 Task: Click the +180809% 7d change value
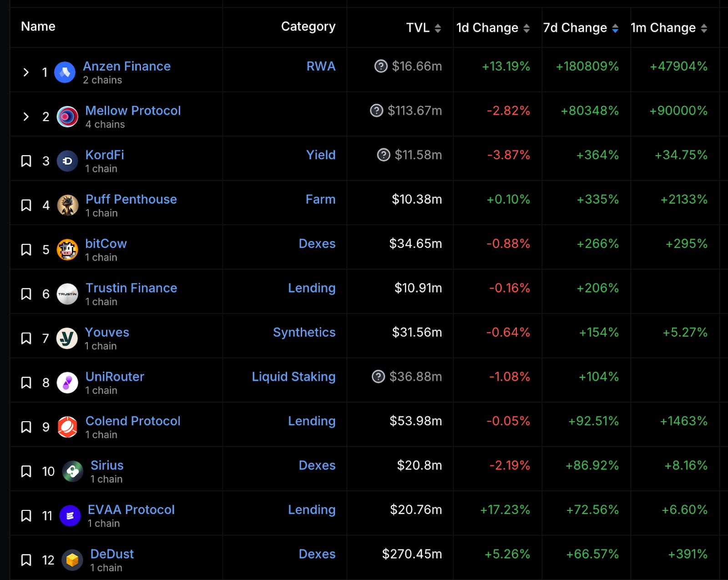[587, 66]
